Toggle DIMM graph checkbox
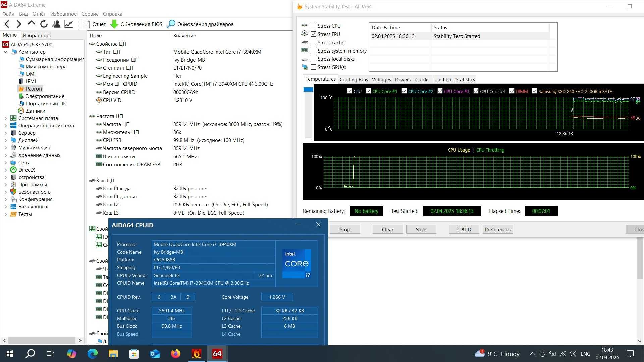The image size is (644, 362). tap(512, 91)
